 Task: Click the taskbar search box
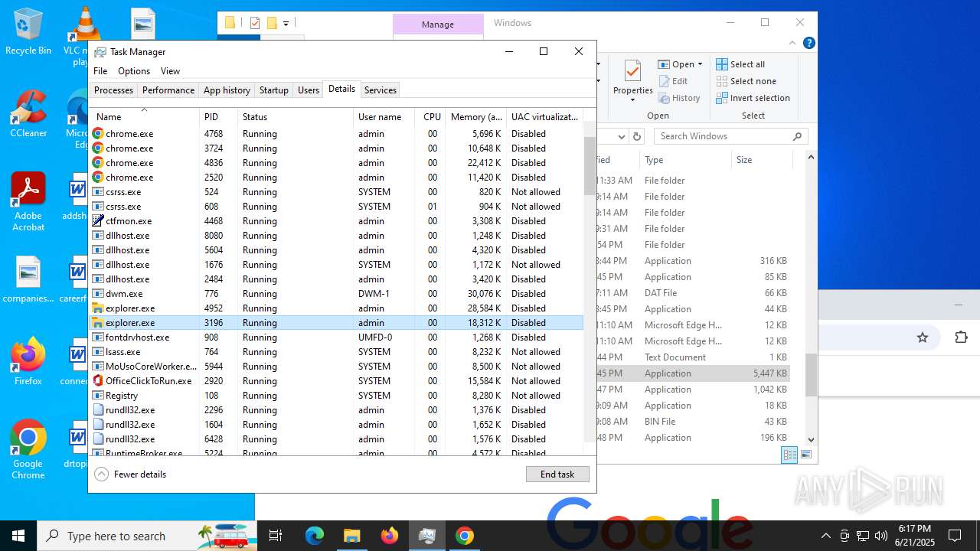(147, 536)
